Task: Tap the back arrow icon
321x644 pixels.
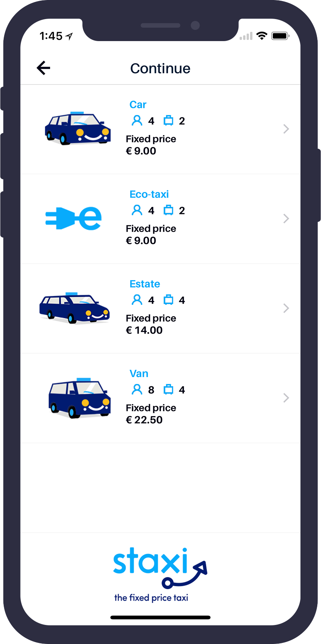Action: coord(43,68)
